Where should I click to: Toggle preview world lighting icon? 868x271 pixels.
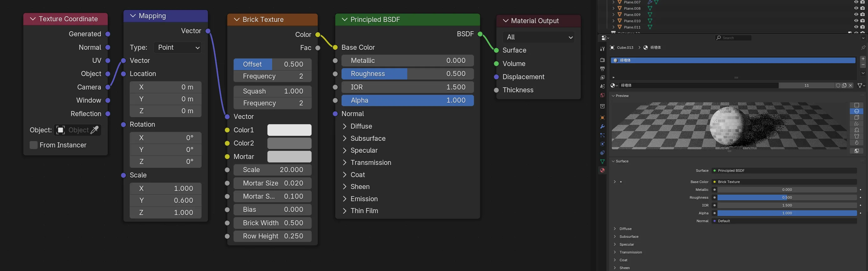(x=856, y=151)
